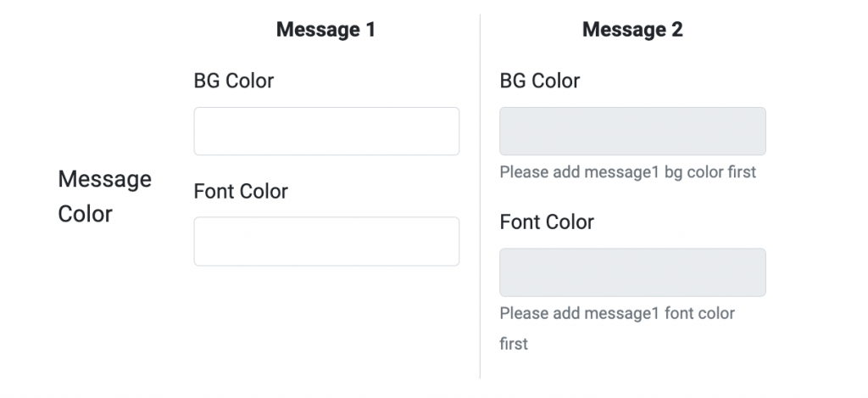
Task: Click the Message 1 column heading
Action: tap(325, 30)
